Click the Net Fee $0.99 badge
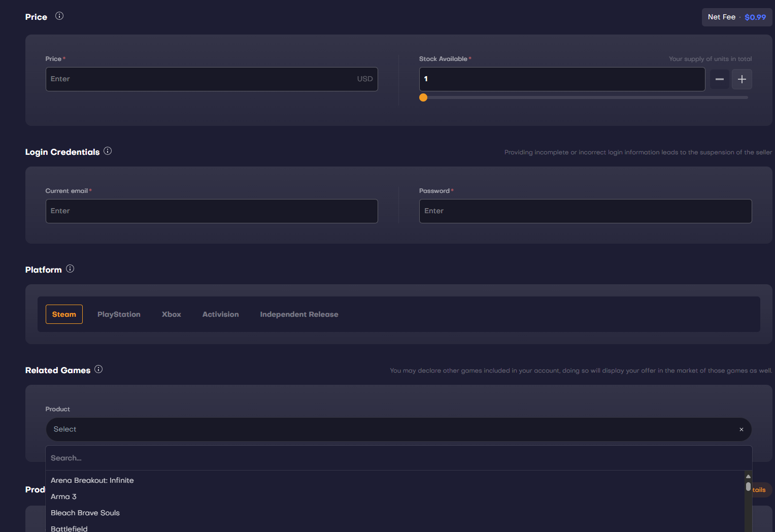Viewport: 775px width, 532px height. (x=736, y=17)
